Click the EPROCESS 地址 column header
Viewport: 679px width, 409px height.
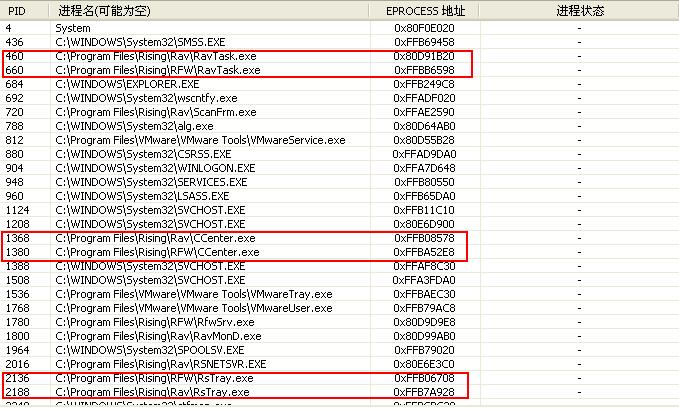[x=424, y=11]
